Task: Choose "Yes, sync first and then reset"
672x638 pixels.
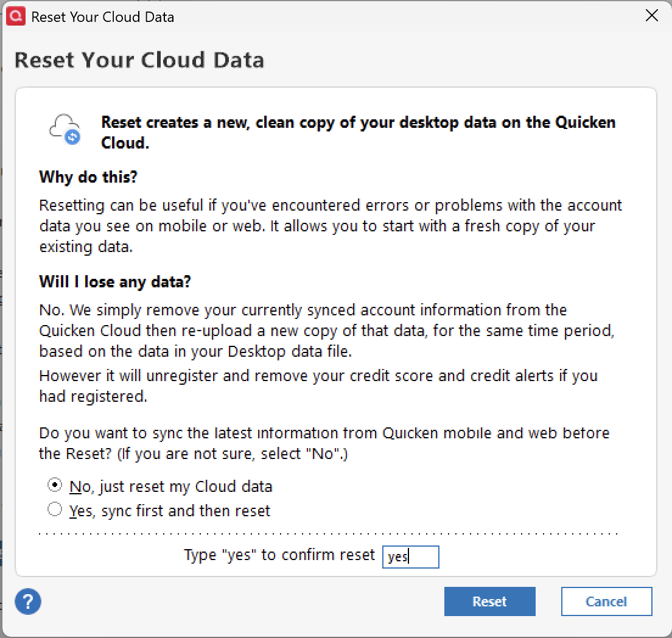Action: coord(55,510)
